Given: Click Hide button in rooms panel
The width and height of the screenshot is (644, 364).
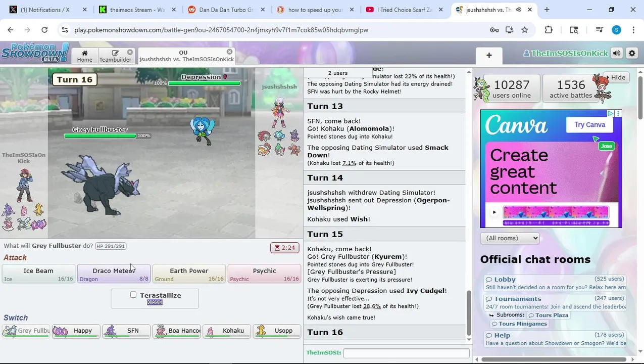Looking at the screenshot, I should click(616, 77).
